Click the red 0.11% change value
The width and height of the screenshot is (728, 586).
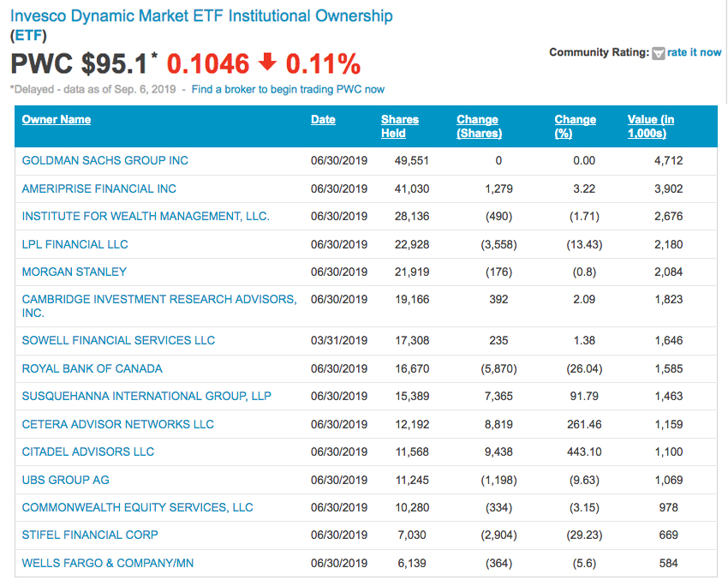pyautogui.click(x=323, y=63)
